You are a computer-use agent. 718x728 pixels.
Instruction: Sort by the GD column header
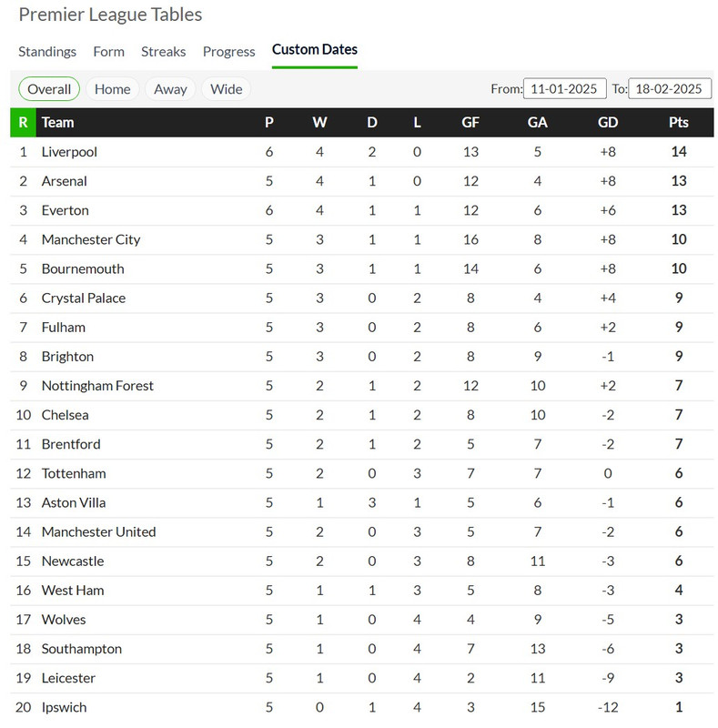point(608,123)
